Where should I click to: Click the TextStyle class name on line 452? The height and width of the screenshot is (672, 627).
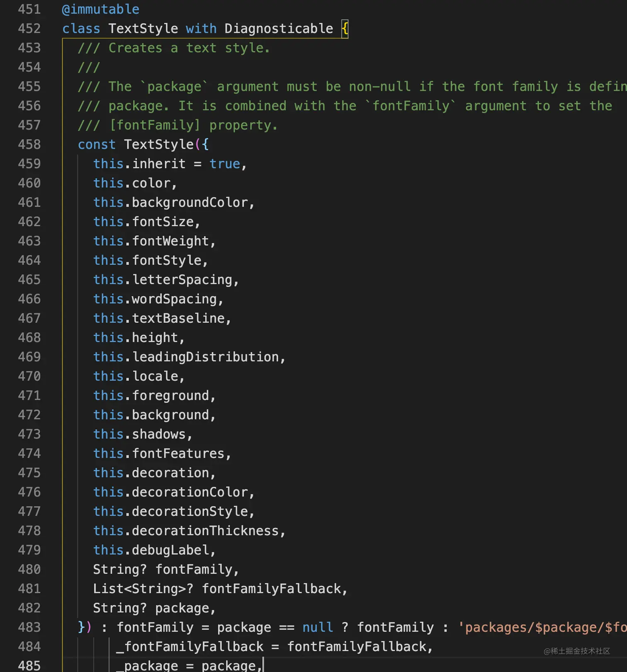pos(143,29)
